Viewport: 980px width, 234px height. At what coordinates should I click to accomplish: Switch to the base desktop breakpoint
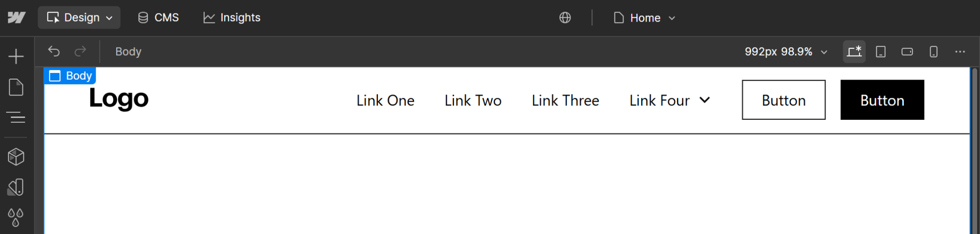point(854,51)
